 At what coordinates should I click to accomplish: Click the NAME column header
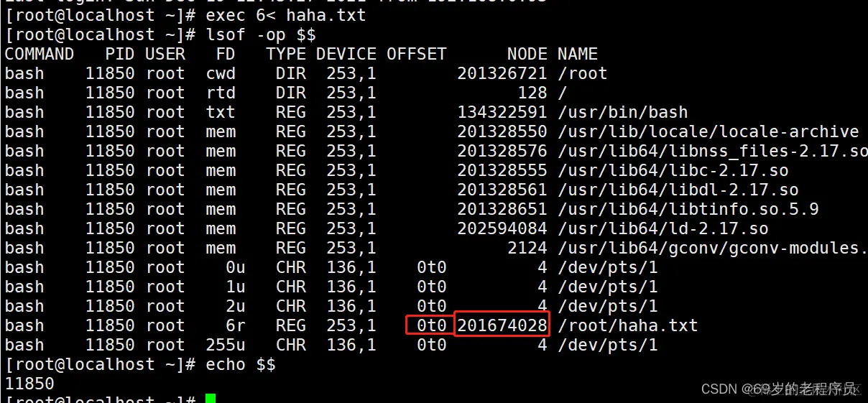[578, 54]
